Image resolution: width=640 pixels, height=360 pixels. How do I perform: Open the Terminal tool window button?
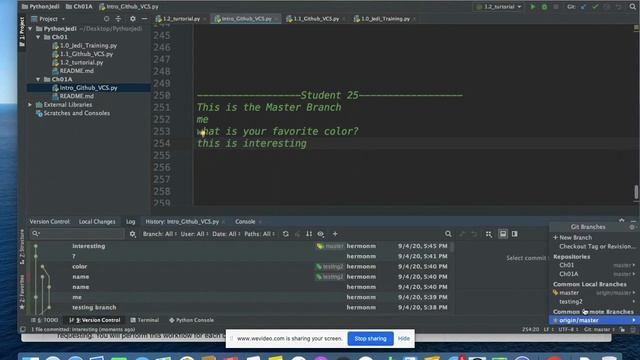pyautogui.click(x=144, y=320)
